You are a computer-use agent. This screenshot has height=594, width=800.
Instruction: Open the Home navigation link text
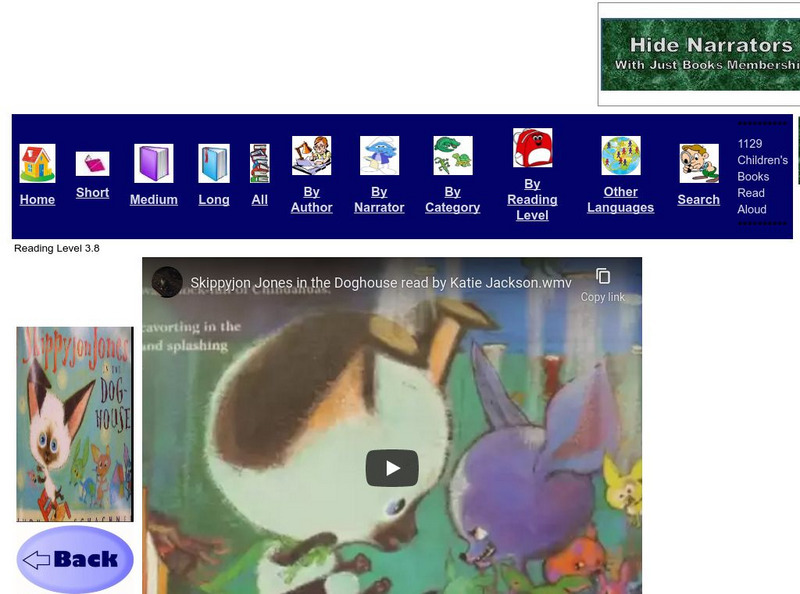(37, 199)
